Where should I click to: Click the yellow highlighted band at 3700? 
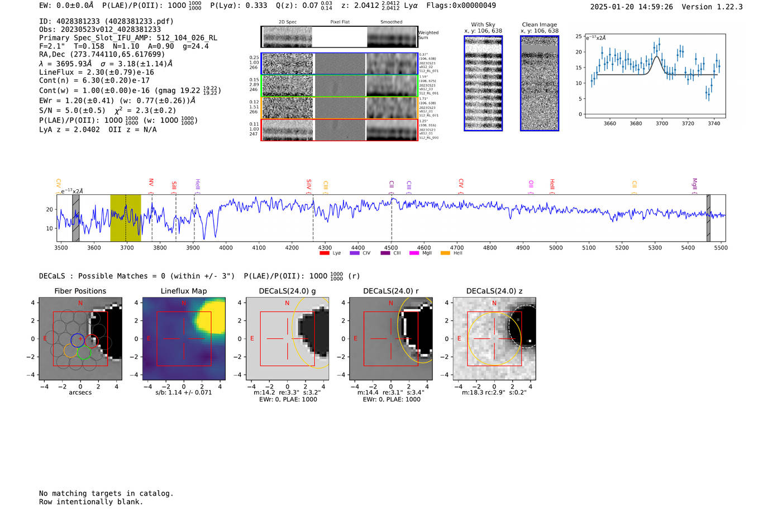point(126,218)
